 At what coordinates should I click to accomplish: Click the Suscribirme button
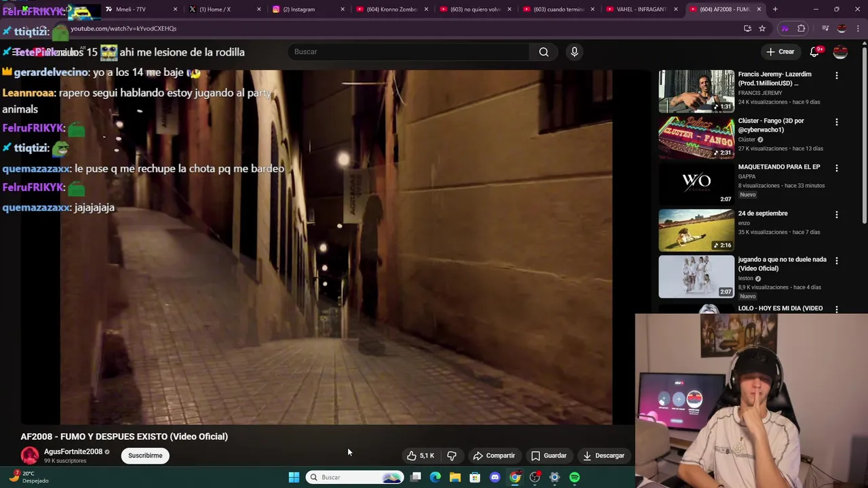point(145,455)
